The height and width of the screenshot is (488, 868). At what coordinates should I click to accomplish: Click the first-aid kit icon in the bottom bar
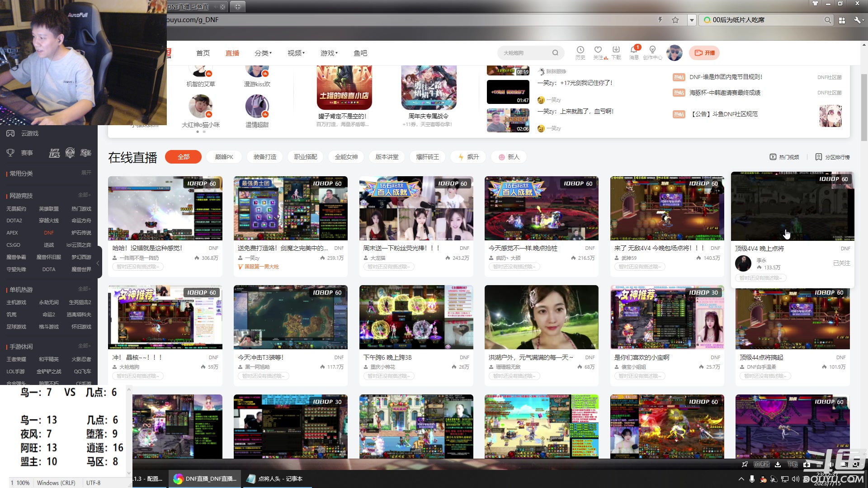pos(807,464)
